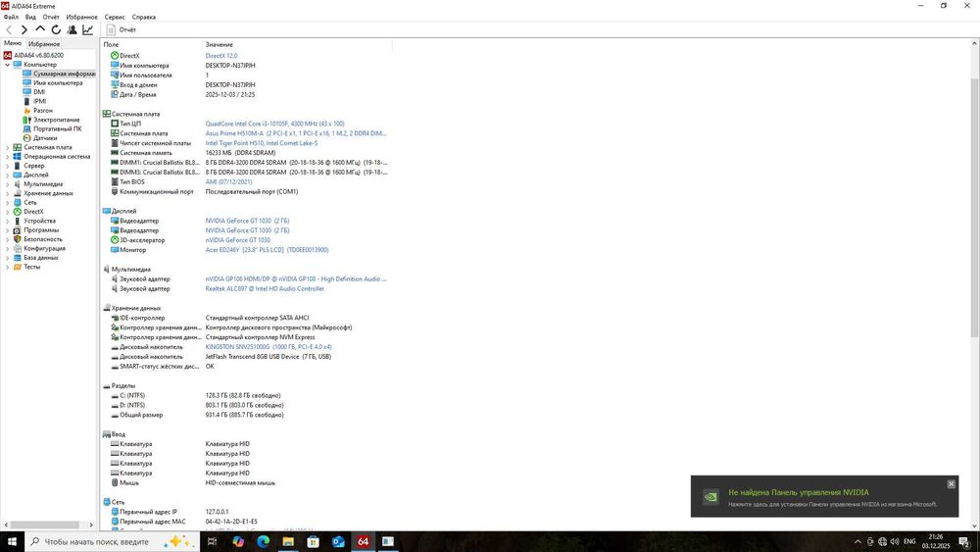This screenshot has height=552, width=980.
Task: Open File Explorer from the taskbar
Action: pos(288,541)
